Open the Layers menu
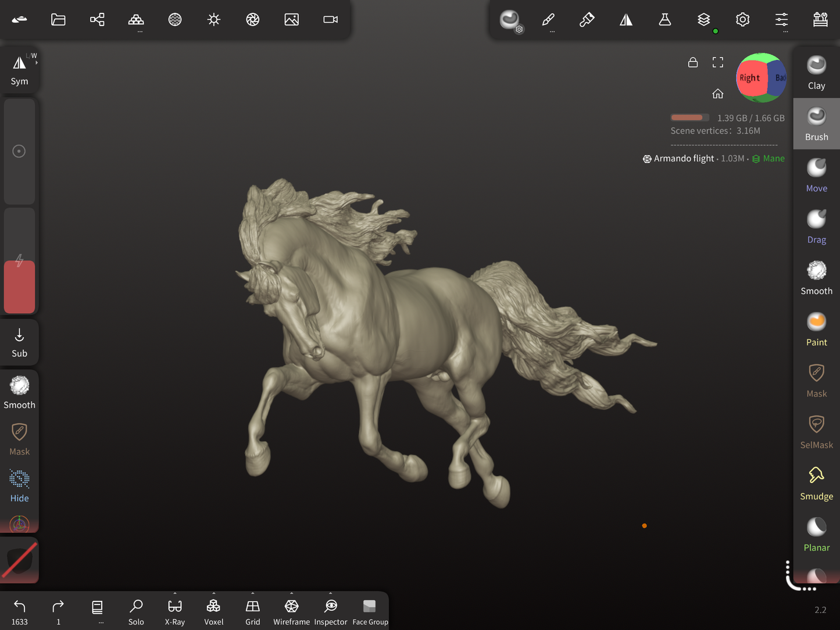 tap(703, 20)
